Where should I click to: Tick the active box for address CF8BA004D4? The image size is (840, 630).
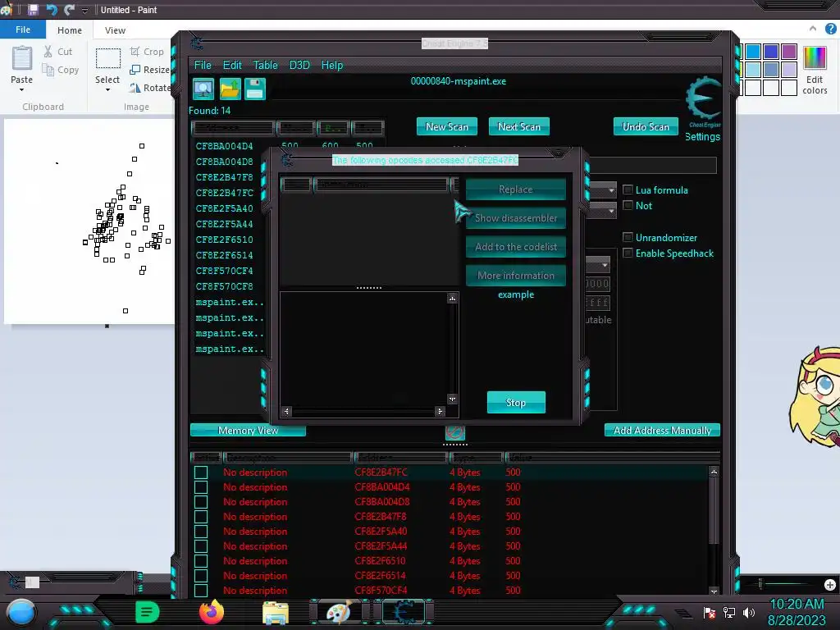click(201, 487)
